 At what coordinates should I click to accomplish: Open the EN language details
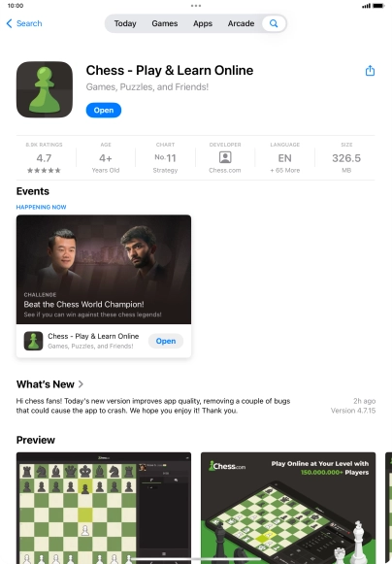pyautogui.click(x=285, y=158)
